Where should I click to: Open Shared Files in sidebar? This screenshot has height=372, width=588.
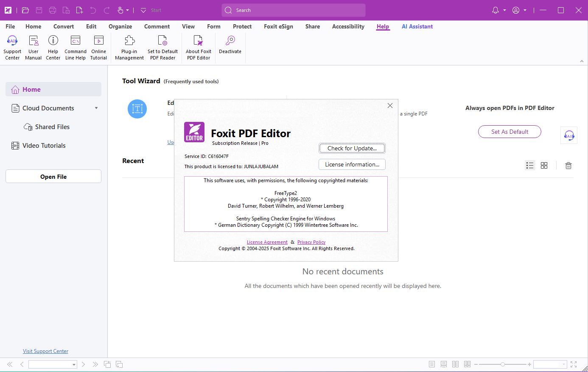[x=53, y=127]
